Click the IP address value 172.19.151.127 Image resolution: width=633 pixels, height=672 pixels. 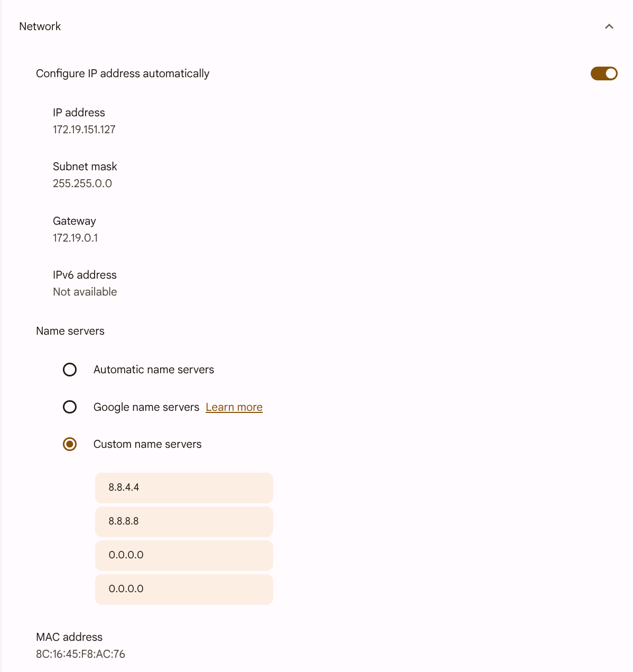click(84, 130)
